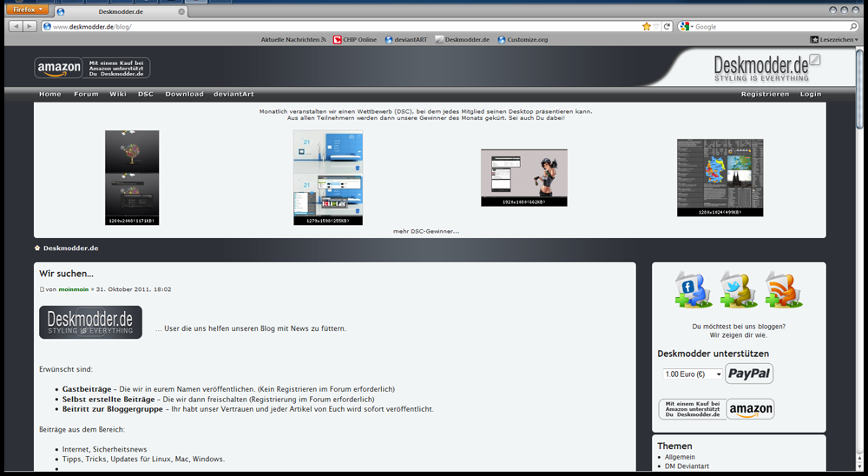Open the Wir suchen... post title
Screen dimensions: 868x476
[67, 274]
